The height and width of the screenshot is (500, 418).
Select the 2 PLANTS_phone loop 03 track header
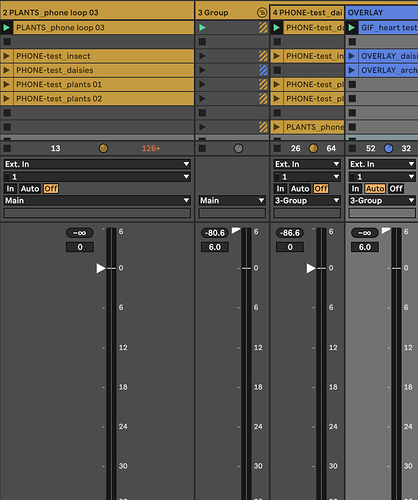[x=97, y=13]
